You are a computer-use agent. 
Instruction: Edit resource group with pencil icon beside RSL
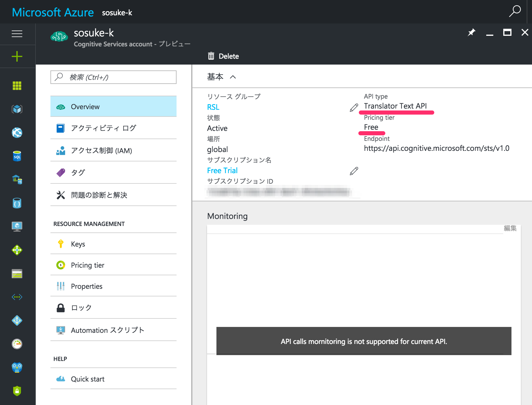point(354,108)
